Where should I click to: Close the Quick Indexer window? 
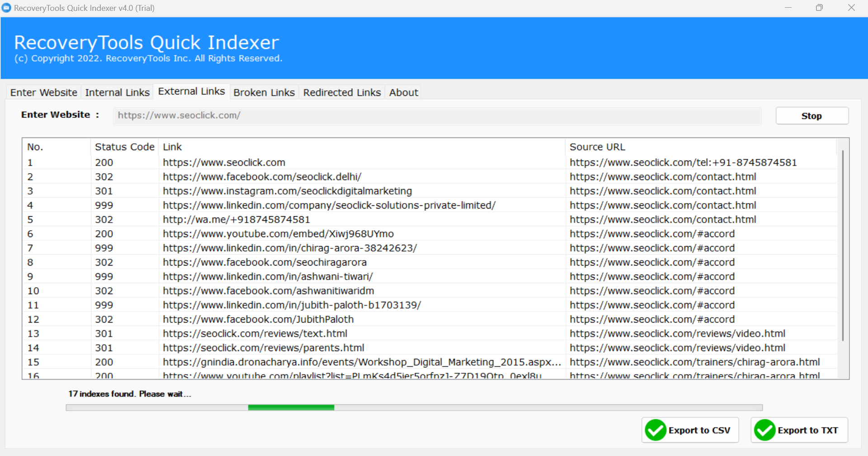click(851, 8)
